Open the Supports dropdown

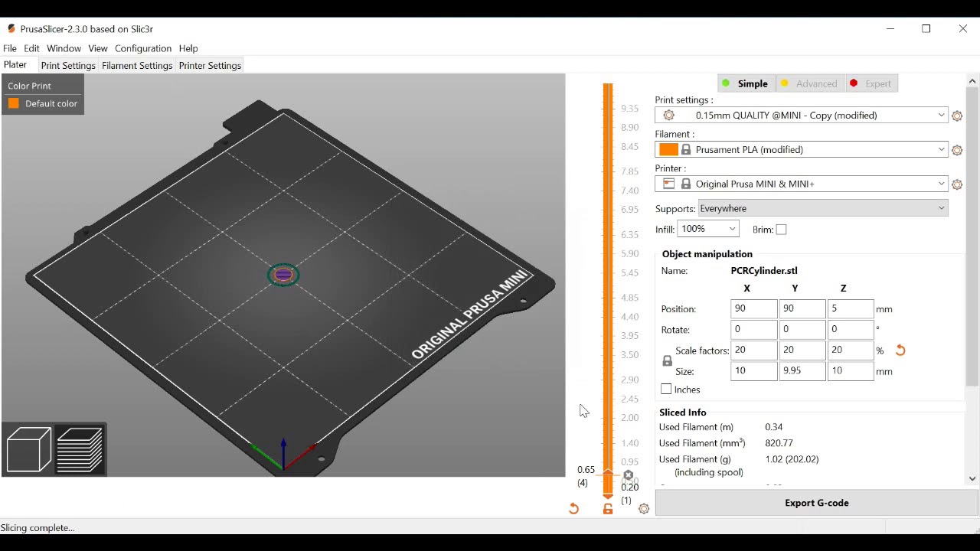pos(823,208)
